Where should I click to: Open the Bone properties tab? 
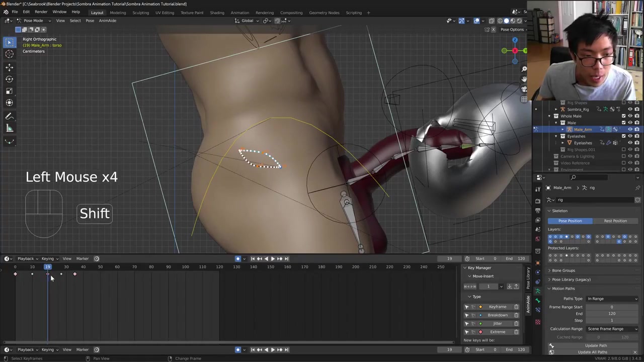pyautogui.click(x=537, y=301)
